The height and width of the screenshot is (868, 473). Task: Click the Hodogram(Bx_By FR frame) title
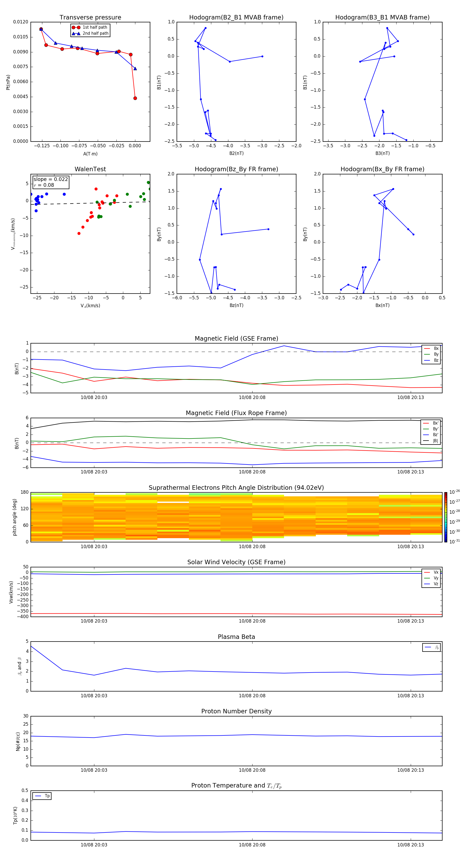382,169
